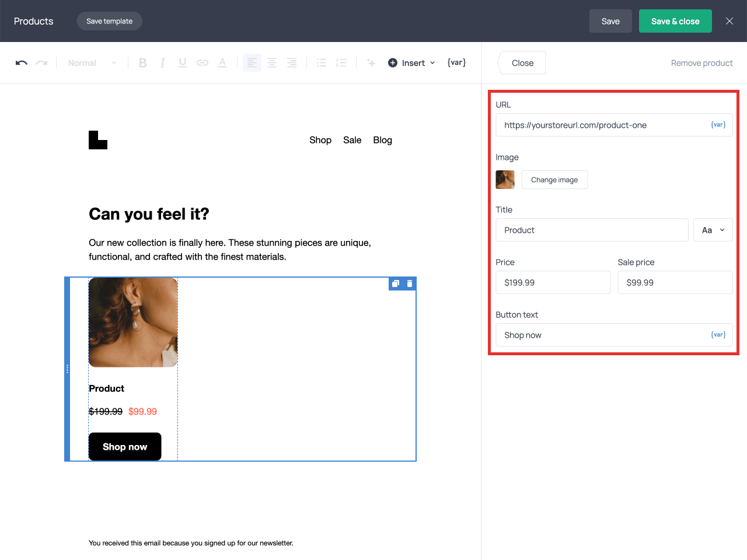747x560 pixels.
Task: Apply Italic formatting
Action: pyautogui.click(x=162, y=62)
